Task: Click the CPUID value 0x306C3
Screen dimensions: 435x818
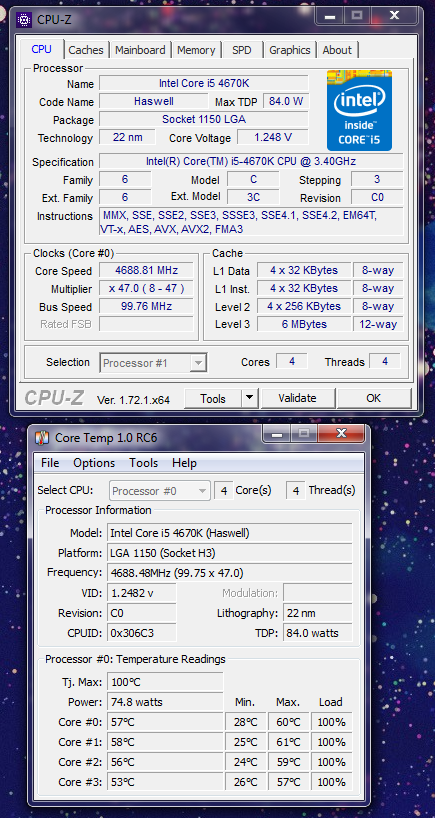Action: (x=142, y=633)
